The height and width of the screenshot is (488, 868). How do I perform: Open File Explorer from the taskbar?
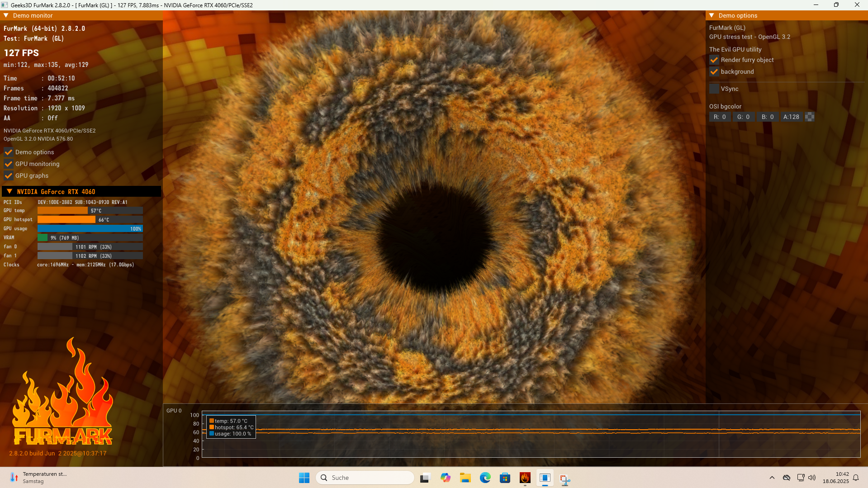coord(465,478)
